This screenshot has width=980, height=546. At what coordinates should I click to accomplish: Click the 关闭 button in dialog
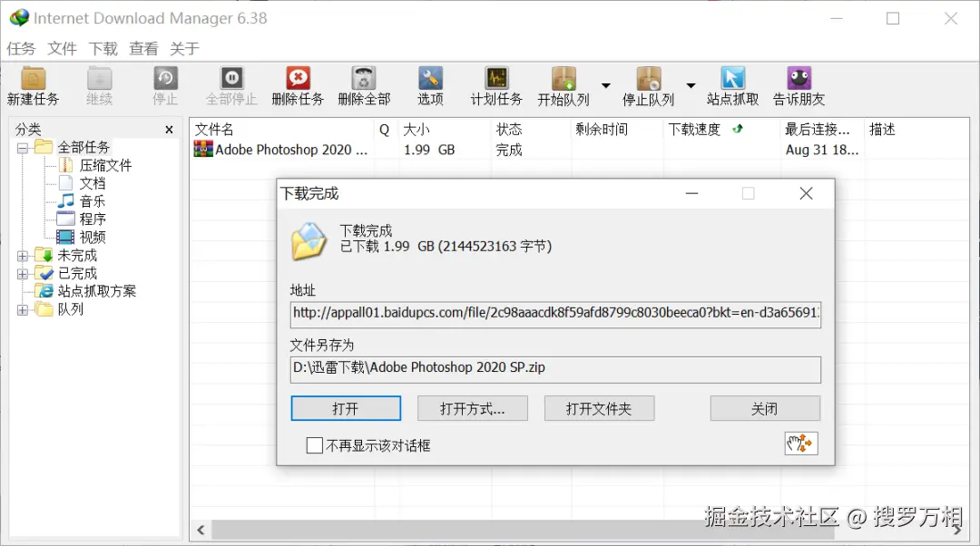[765, 408]
